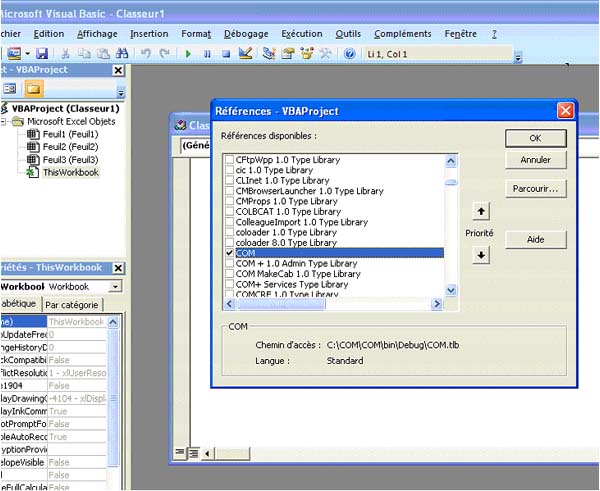Click the references list vertical scrollbar thumb
The height and width of the screenshot is (491, 600).
click(x=451, y=182)
